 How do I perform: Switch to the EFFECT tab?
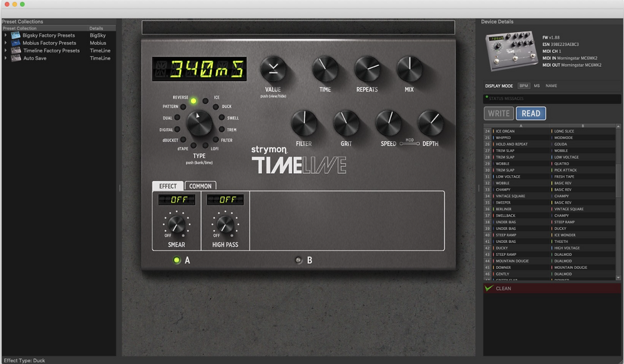[x=168, y=186]
